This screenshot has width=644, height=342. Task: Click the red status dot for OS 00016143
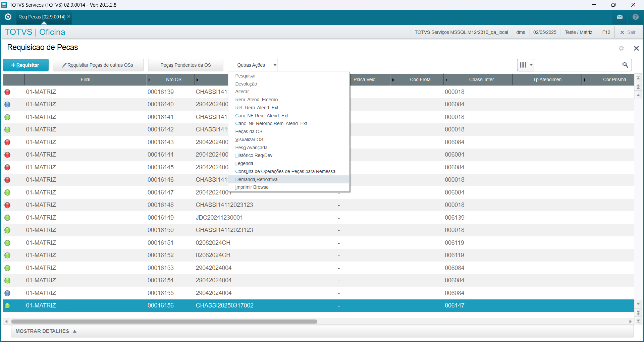pos(7,142)
